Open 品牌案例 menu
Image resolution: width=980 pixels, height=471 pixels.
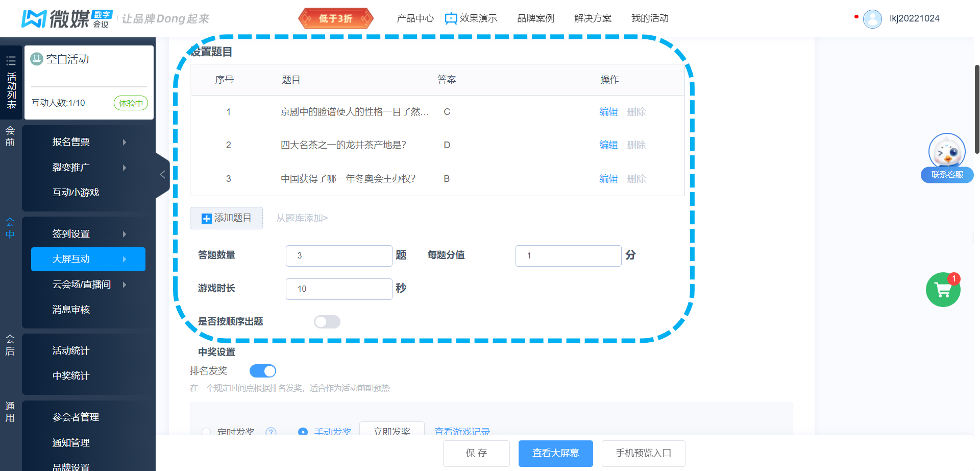(535, 19)
